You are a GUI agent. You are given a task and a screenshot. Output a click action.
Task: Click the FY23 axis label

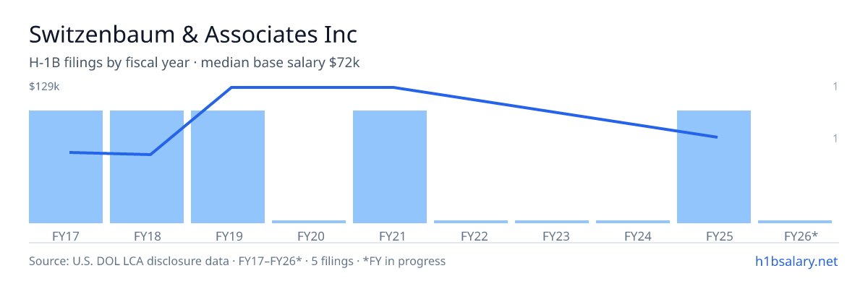click(552, 236)
